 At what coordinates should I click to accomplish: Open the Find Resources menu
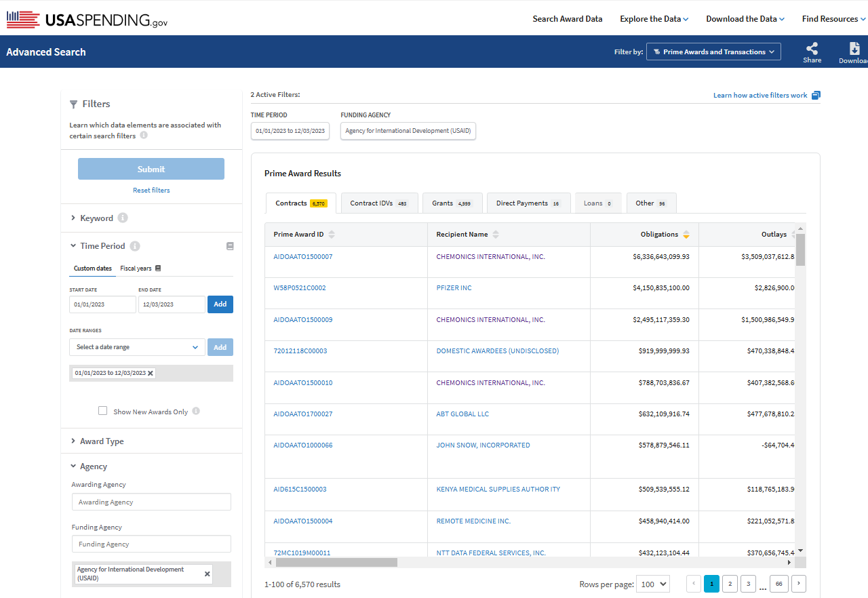click(833, 19)
